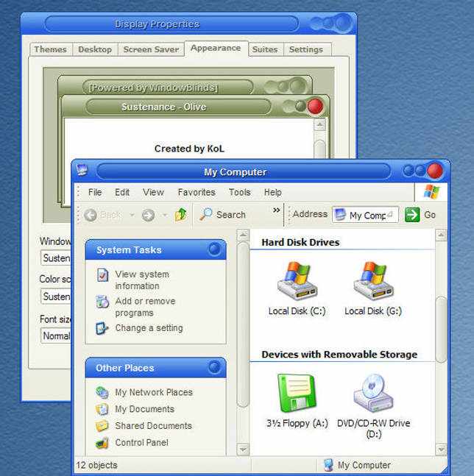Switch to the Suites tab
Image resolution: width=474 pixels, height=476 pixels.
[x=266, y=49]
